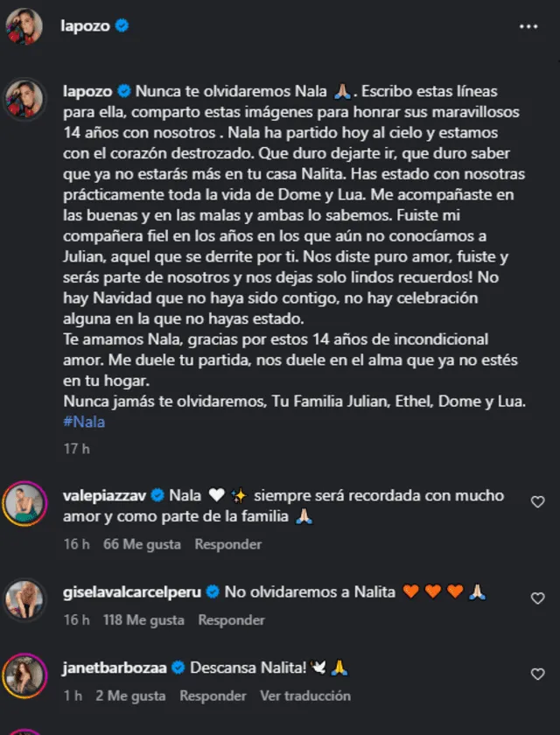Click Ver traducción on janetbarbozaa's comment
The image size is (560, 735).
point(306,695)
